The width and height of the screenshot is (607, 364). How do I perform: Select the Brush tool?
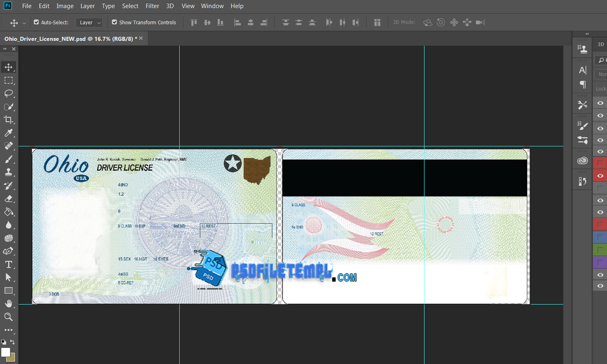click(9, 159)
